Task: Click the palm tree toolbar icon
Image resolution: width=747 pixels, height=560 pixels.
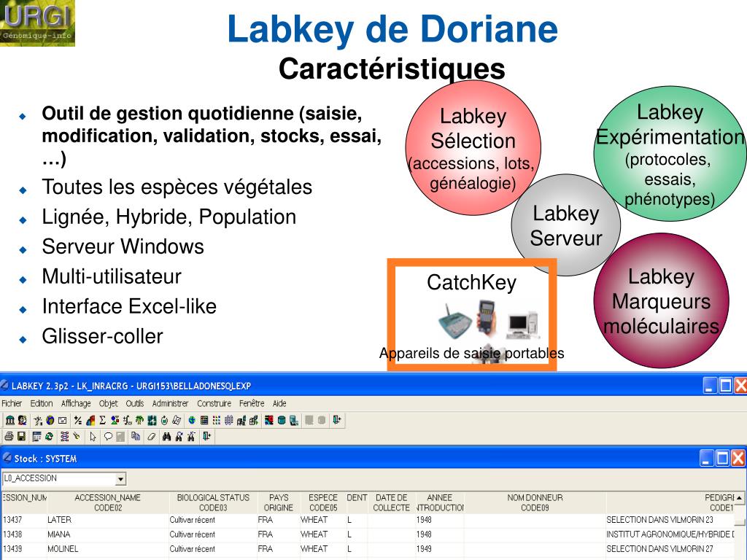Action: (139, 421)
